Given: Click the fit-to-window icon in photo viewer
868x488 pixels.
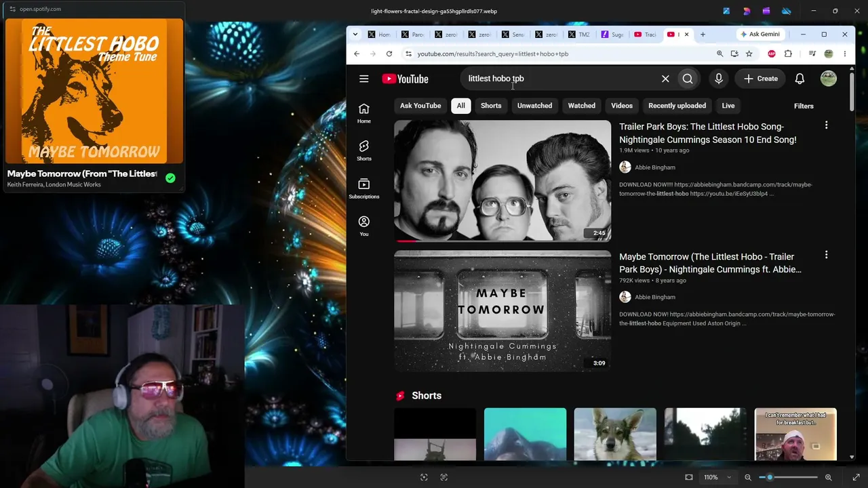Looking at the screenshot, I should pyautogui.click(x=689, y=477).
